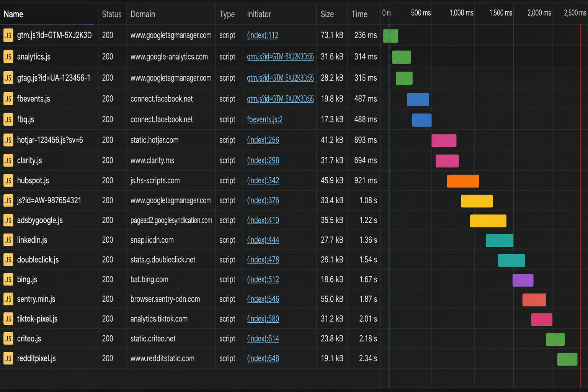Click the Domain column header
588x392 pixels.
click(x=143, y=14)
